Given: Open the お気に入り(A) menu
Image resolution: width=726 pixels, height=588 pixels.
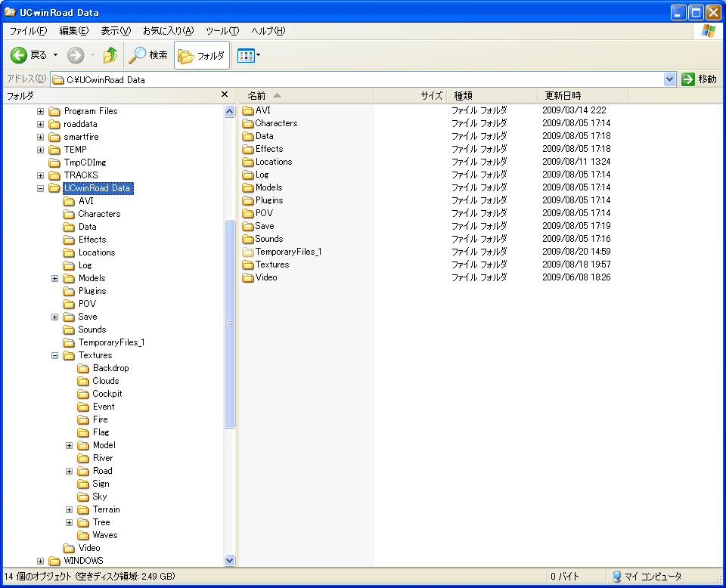Looking at the screenshot, I should [168, 31].
